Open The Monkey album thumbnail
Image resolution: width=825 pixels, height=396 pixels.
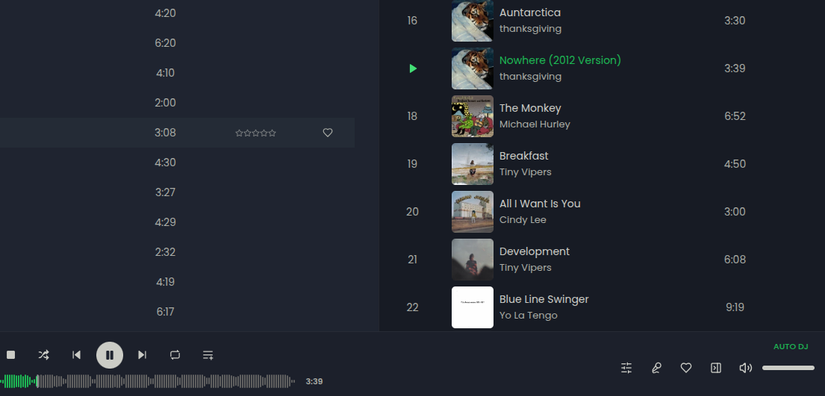tap(472, 116)
